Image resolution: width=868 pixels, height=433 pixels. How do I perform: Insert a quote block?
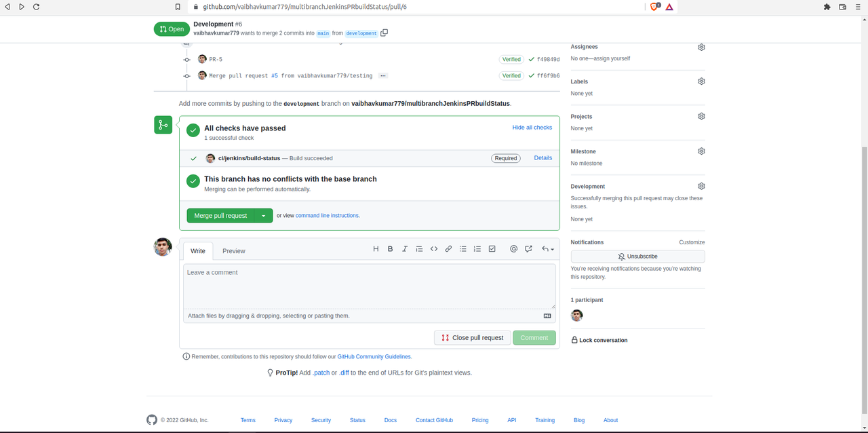(x=419, y=249)
